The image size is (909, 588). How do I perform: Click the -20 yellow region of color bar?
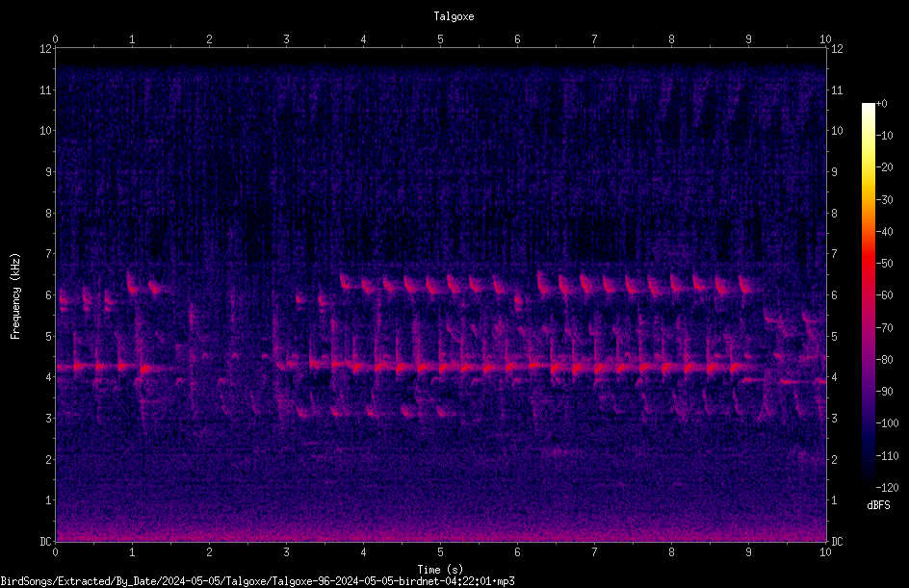point(869,167)
